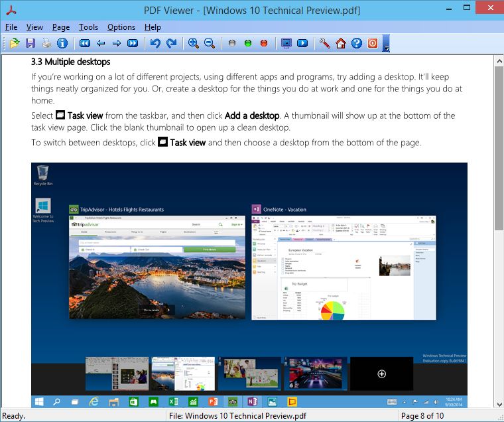Click 'Task view' in the 'Select' sentence
Viewport: 504px width, 422px height.
click(x=85, y=115)
